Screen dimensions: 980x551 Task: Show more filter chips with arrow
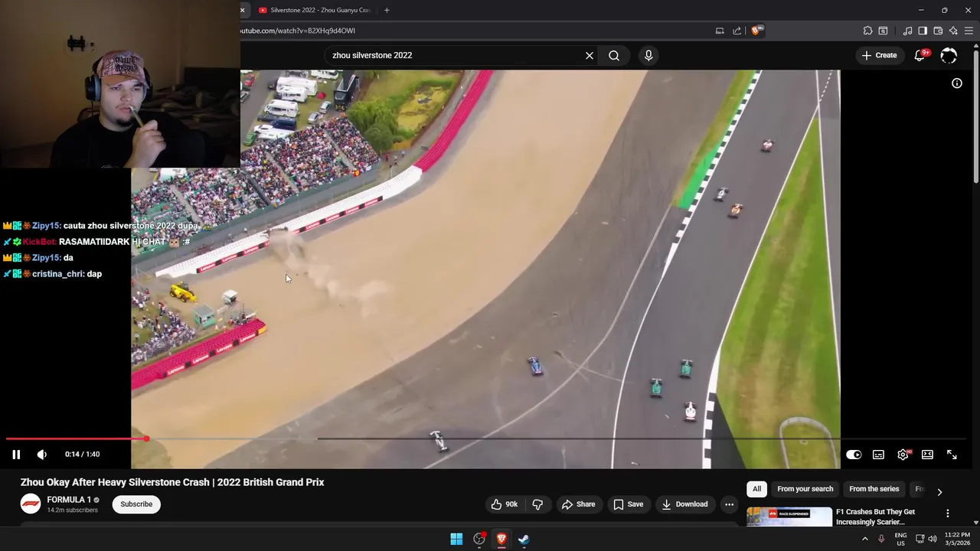[x=939, y=491]
